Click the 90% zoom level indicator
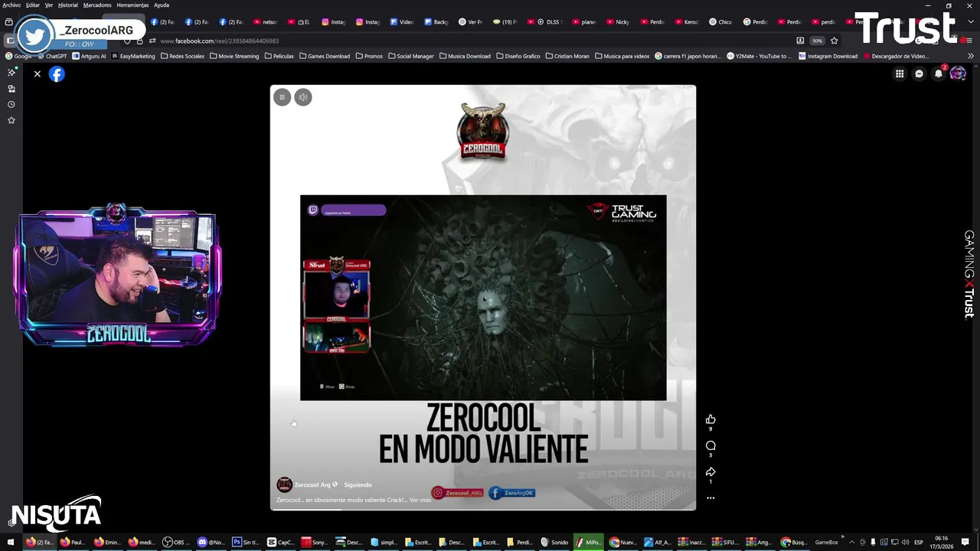Viewport: 980px width, 551px height. (818, 41)
